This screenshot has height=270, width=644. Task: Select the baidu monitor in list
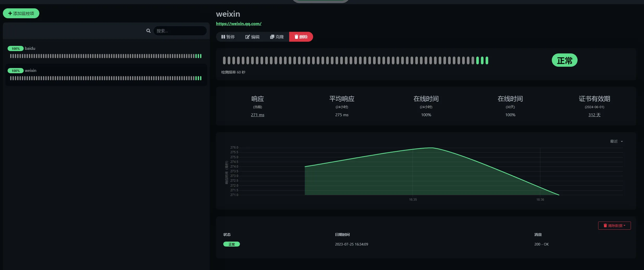coord(30,48)
